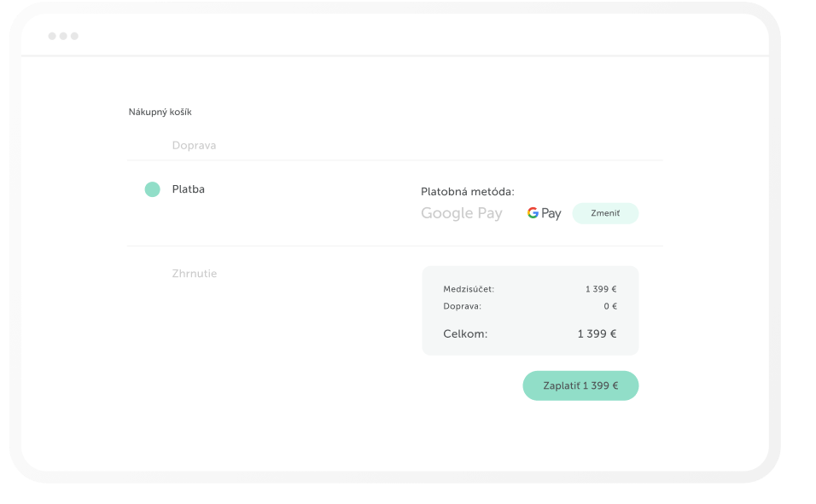Click the grayed Google Pay wordmark
816x504 pixels.
tap(461, 213)
